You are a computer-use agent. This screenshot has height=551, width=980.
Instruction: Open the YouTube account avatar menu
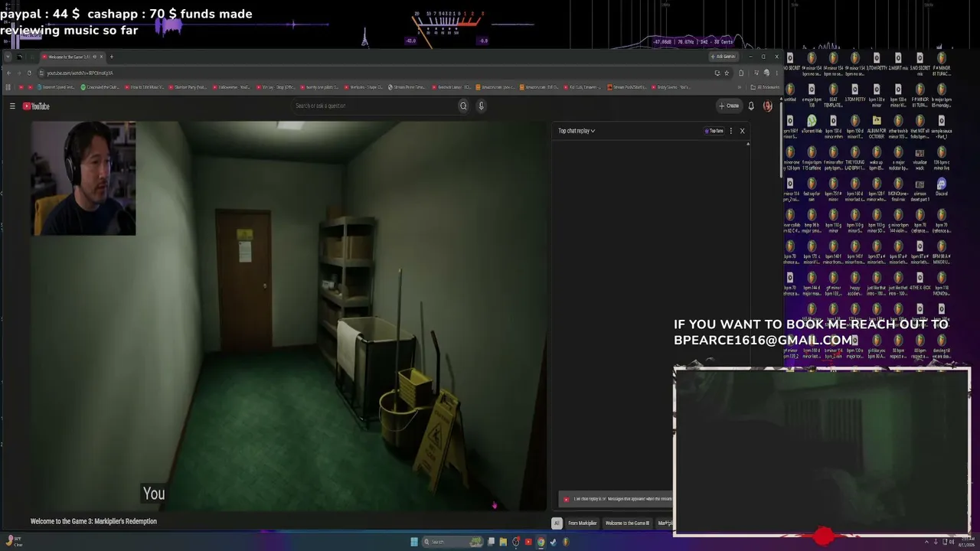(767, 106)
